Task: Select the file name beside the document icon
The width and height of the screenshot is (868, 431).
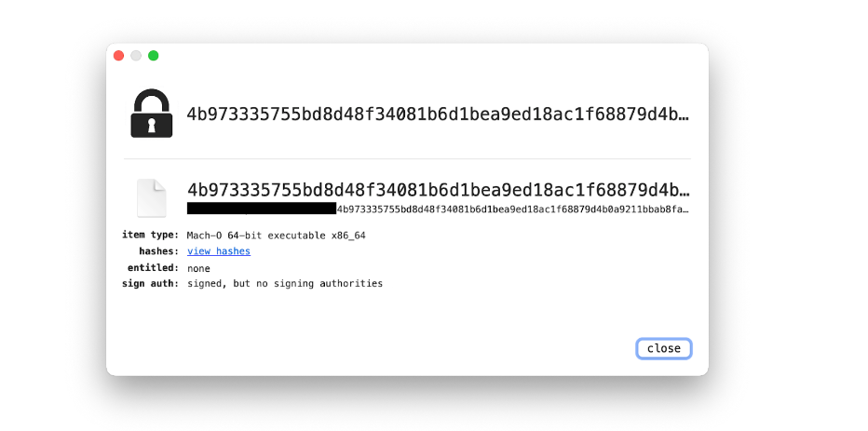Action: (x=438, y=190)
